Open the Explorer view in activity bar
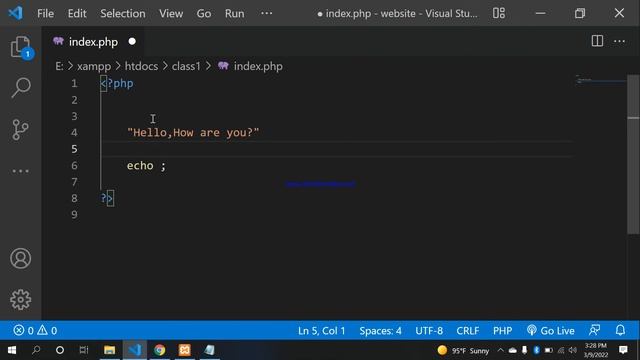 coord(20,47)
